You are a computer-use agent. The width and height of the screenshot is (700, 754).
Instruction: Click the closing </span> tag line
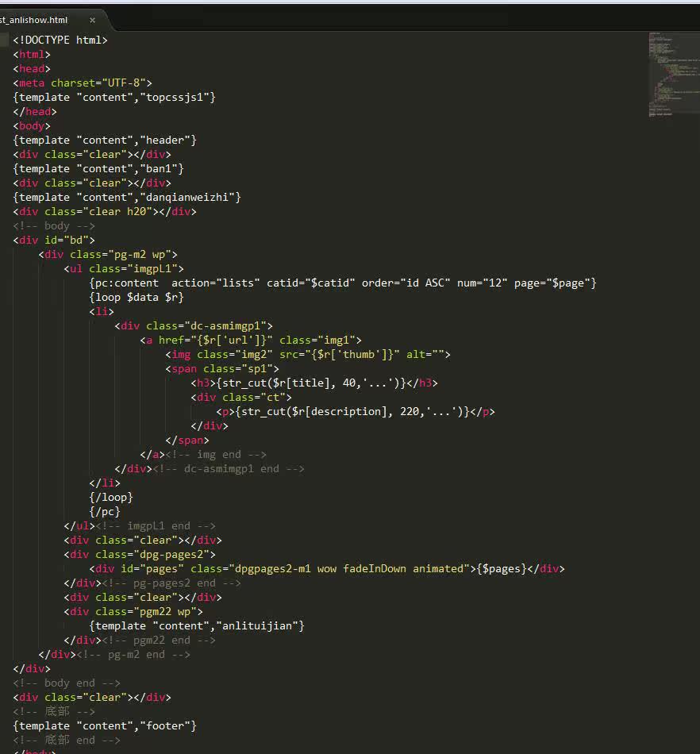pos(187,440)
